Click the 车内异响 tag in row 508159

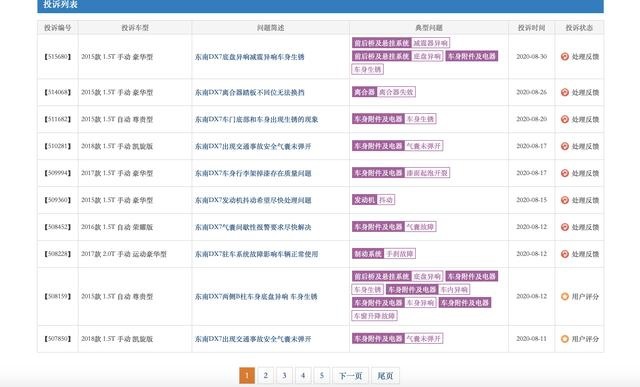pyautogui.click(x=454, y=289)
